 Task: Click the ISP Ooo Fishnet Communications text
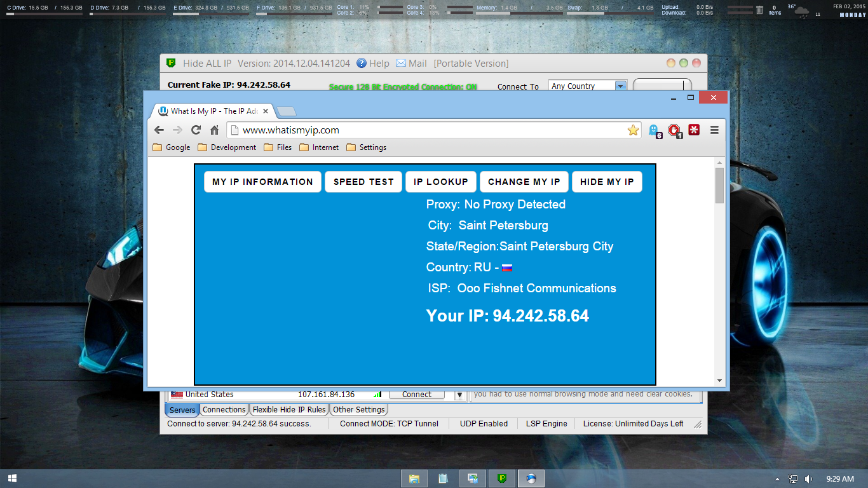point(522,288)
